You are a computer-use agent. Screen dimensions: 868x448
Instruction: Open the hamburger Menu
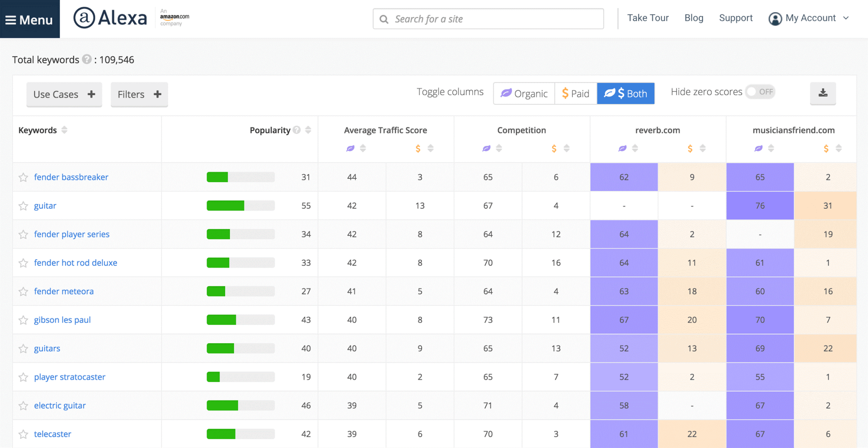[29, 19]
